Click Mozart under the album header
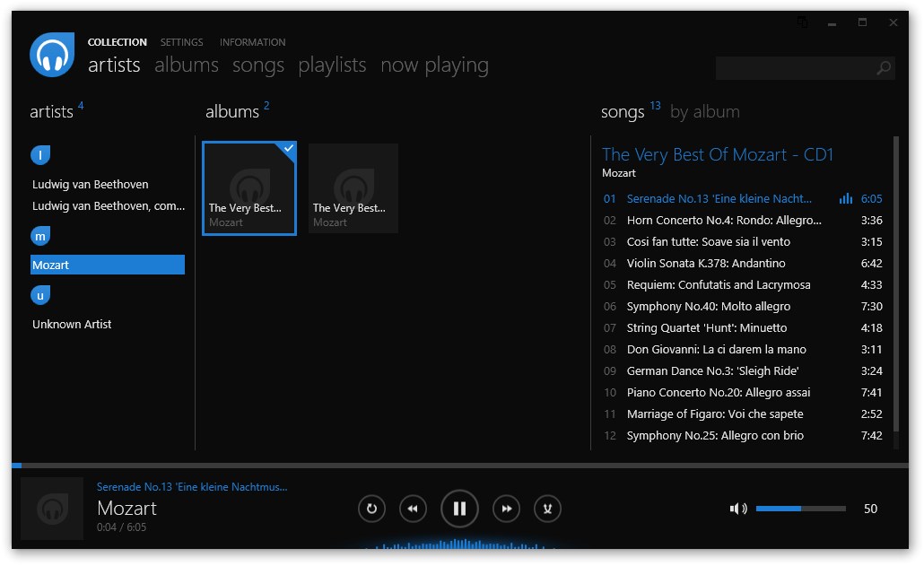Image resolution: width=924 pixels, height=566 pixels. [619, 173]
